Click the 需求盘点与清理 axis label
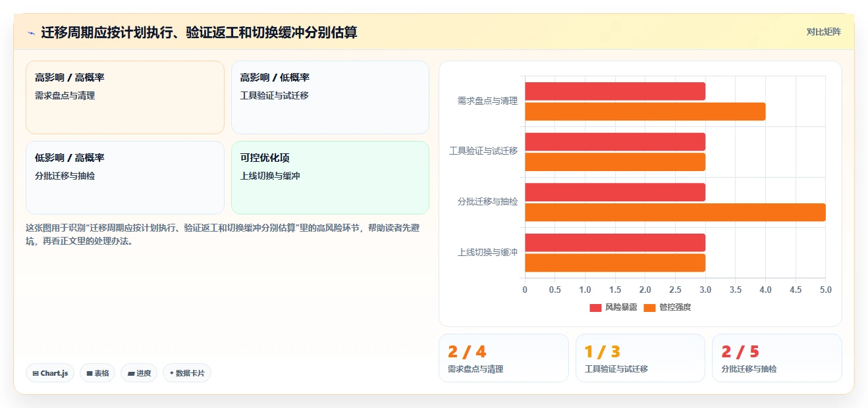 487,101
